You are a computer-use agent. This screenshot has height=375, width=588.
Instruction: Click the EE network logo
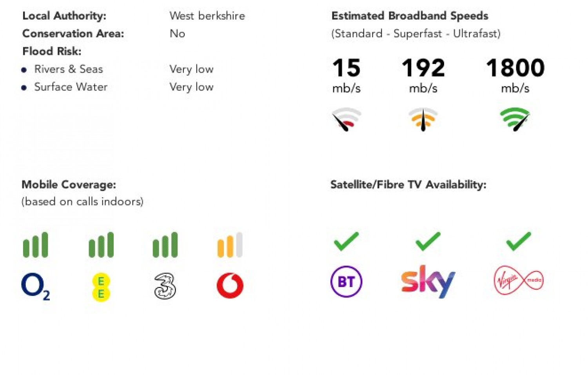[101, 287]
